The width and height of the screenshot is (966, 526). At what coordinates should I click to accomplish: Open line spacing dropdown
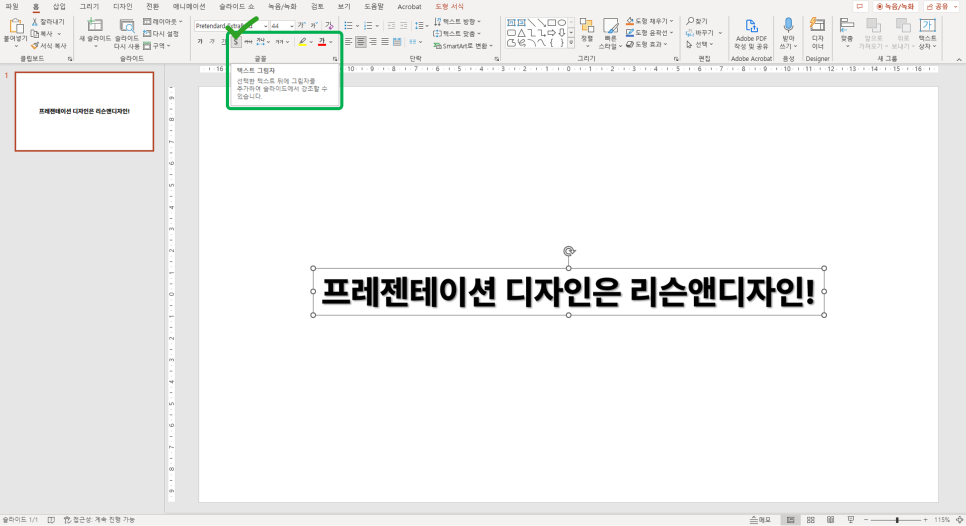pyautogui.click(x=421, y=26)
